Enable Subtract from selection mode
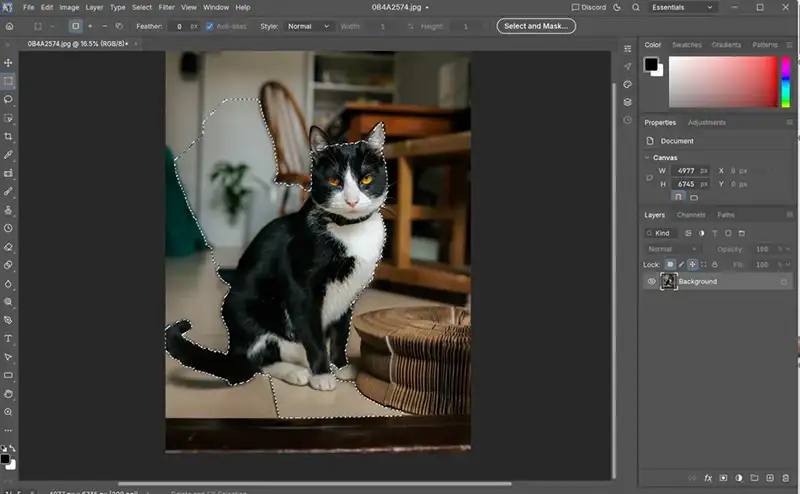Viewport: 800px width, 494px height. coord(104,26)
